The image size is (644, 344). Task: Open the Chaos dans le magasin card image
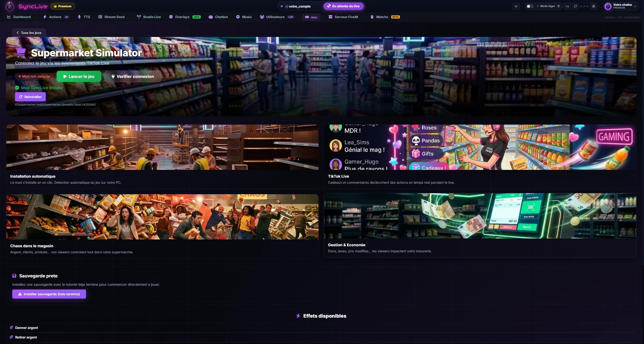click(162, 217)
